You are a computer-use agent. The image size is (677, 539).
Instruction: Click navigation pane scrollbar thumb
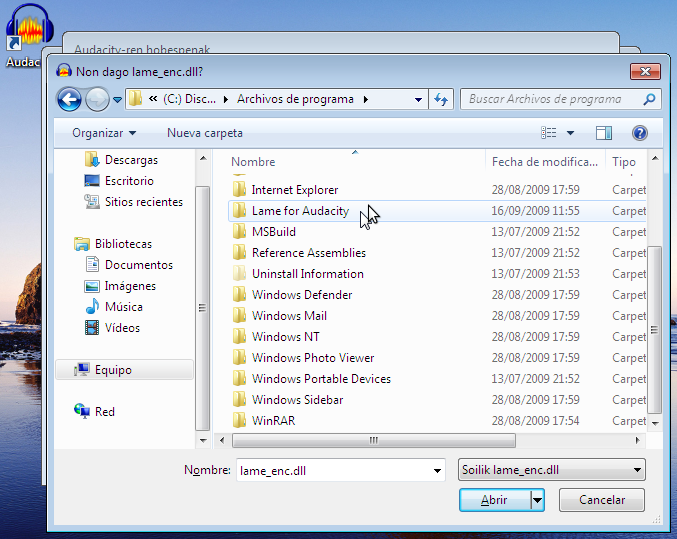[202, 308]
